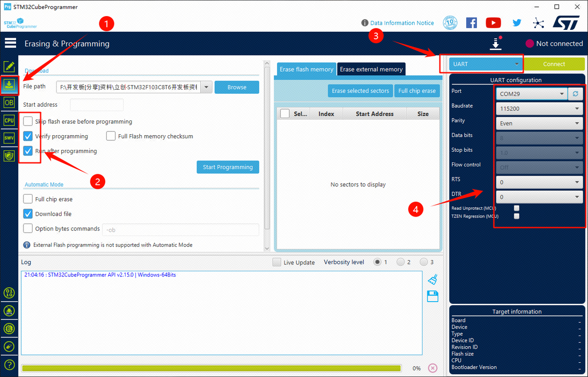
Task: Click Full chip erase button
Action: pyautogui.click(x=417, y=91)
